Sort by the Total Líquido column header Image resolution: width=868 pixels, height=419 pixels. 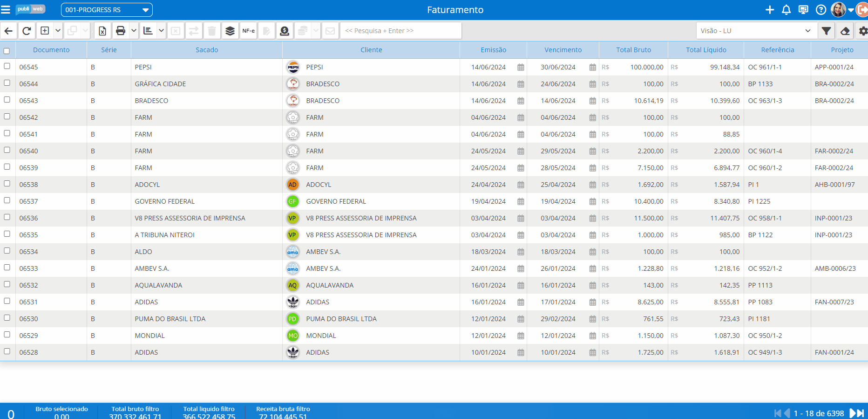click(706, 50)
